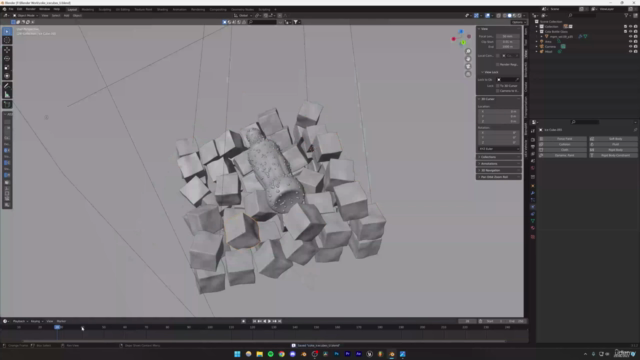Switch to solid viewport shading mode

tap(509, 16)
